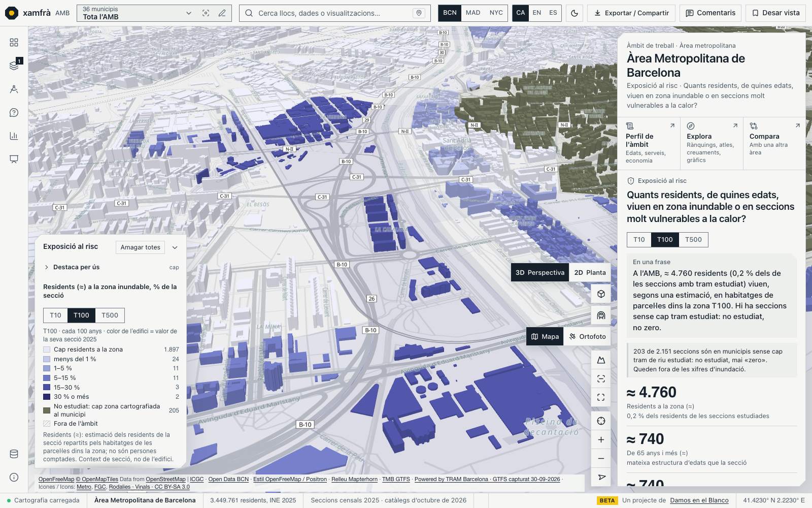Click the edit pencil icon beside Tota l'AMB

tap(222, 13)
